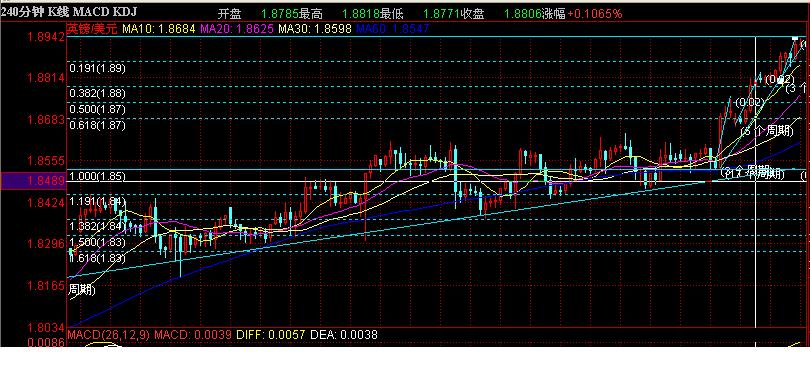Screen dimensions: 810x384
Task: Click price axis label 1.8814
Action: (45, 78)
